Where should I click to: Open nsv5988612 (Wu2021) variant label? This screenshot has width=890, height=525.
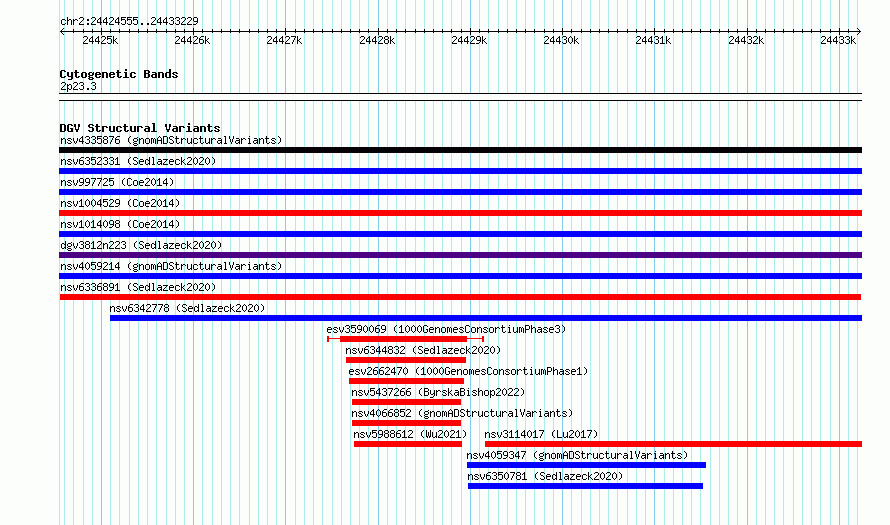tap(410, 434)
